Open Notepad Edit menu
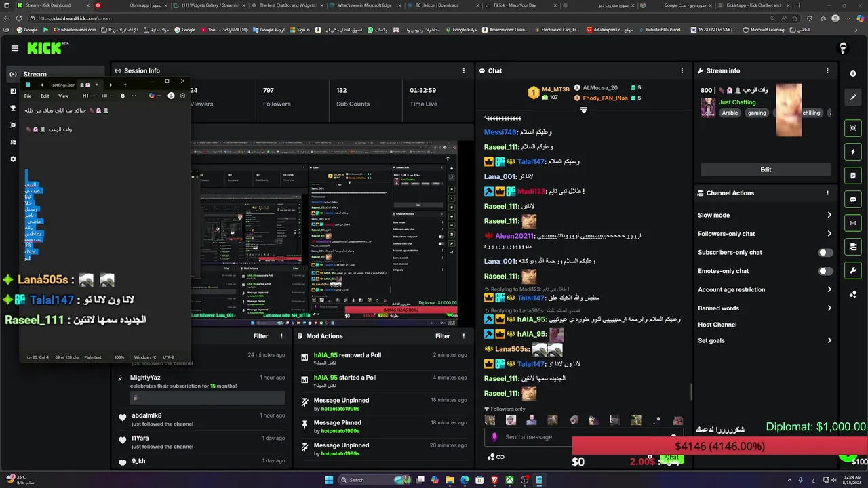Image resolution: width=868 pixels, height=488 pixels. point(45,96)
